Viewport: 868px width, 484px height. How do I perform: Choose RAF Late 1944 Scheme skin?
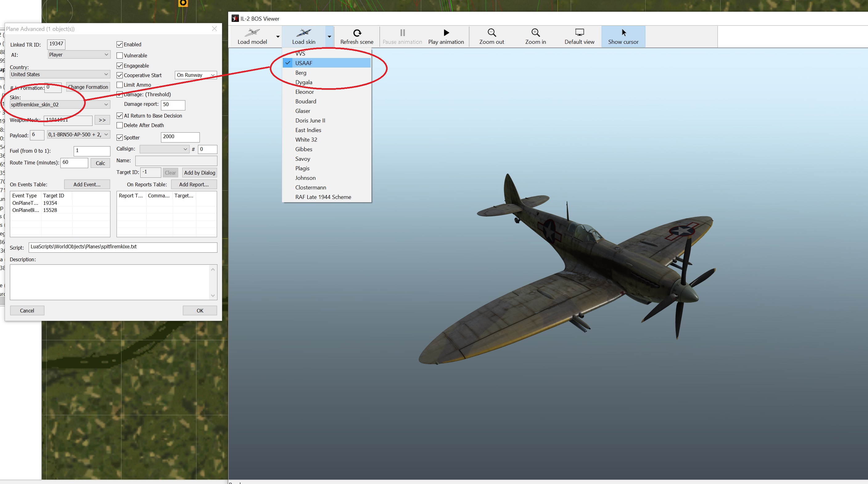(323, 197)
